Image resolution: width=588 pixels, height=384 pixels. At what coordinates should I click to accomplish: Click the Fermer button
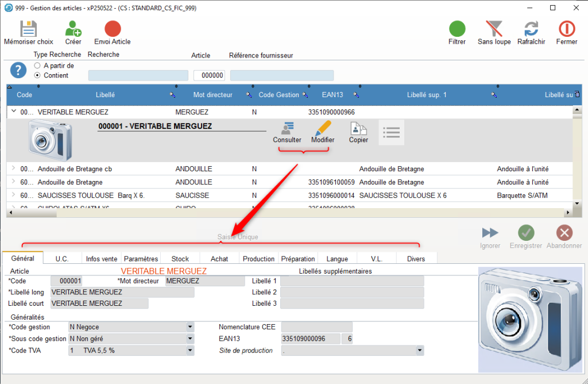tap(567, 32)
